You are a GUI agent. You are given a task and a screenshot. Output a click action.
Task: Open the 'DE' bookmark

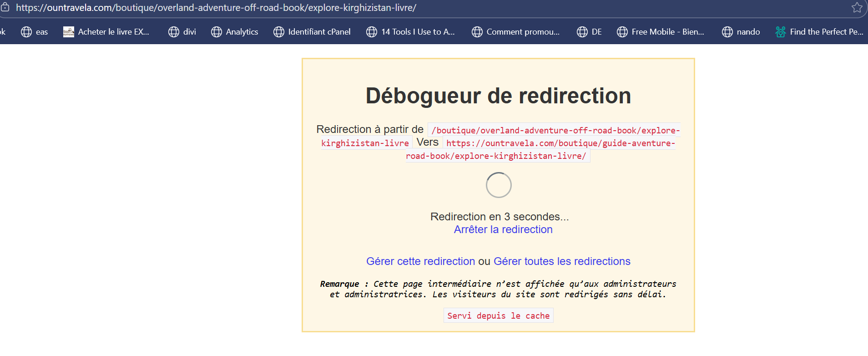point(590,32)
